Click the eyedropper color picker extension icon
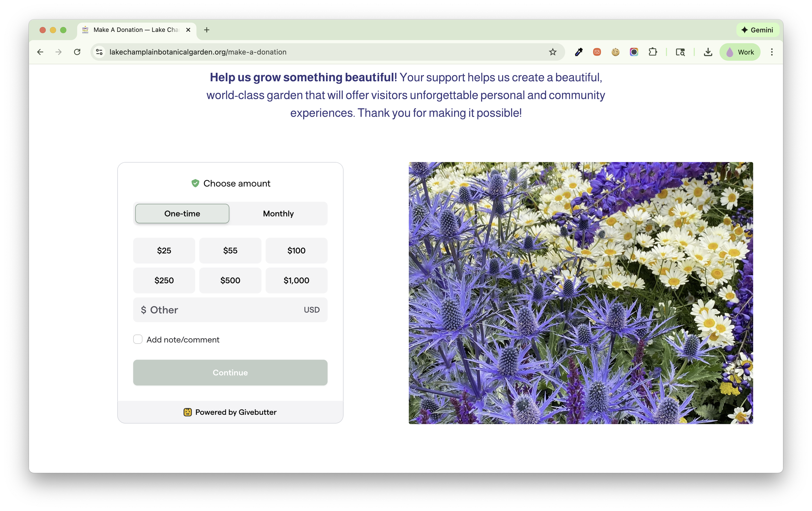Viewport: 812px width, 511px height. [579, 52]
